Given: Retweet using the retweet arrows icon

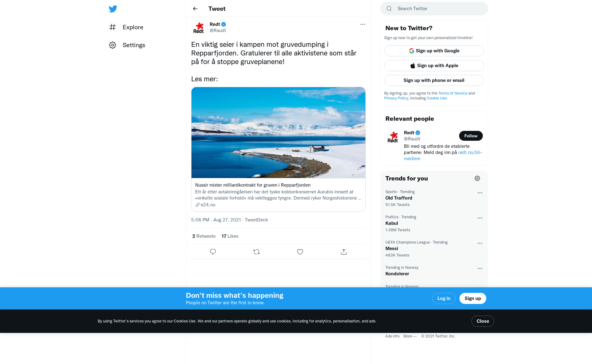Looking at the screenshot, I should (x=257, y=252).
